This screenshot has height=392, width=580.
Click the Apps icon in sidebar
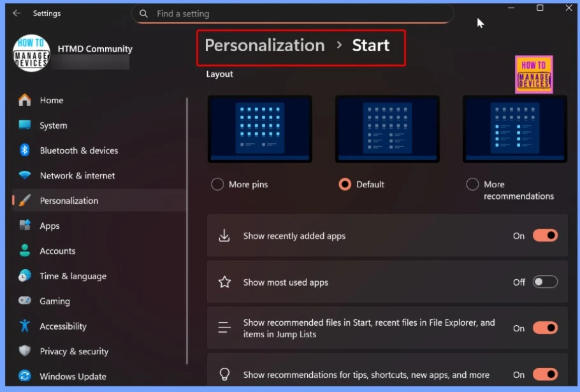click(25, 226)
